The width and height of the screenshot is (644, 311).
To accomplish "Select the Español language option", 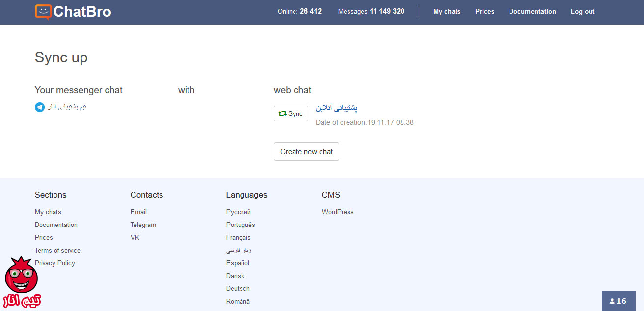I will [238, 263].
